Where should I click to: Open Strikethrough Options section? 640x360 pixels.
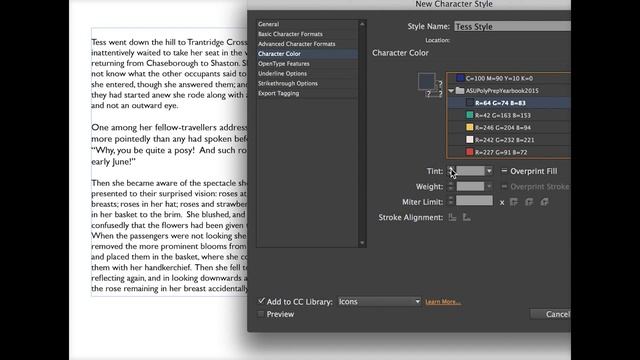click(x=307, y=83)
